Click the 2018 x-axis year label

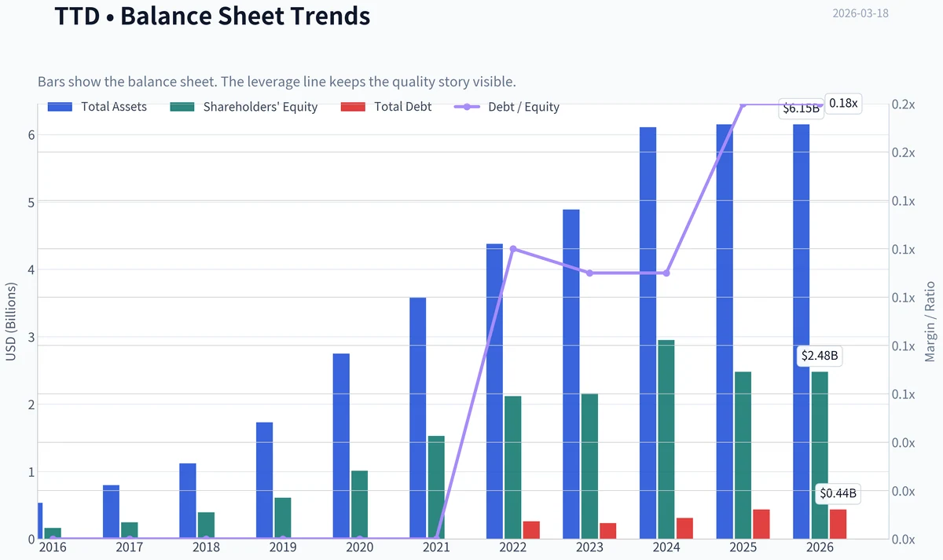206,547
